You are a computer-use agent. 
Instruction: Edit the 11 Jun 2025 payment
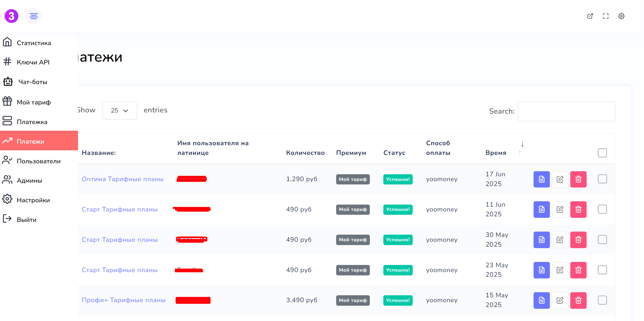[x=560, y=209]
